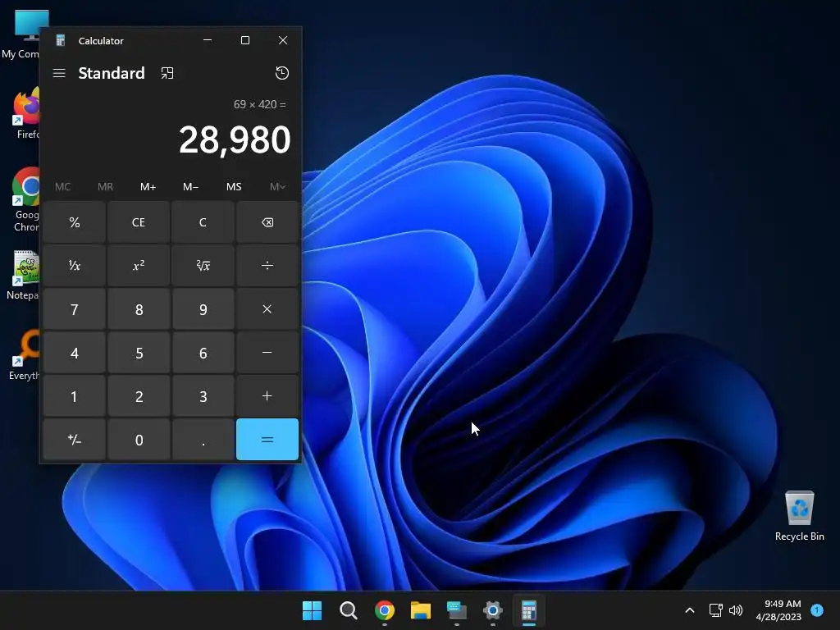Click the decimal point key
Screen dimensions: 840x630
tap(203, 440)
